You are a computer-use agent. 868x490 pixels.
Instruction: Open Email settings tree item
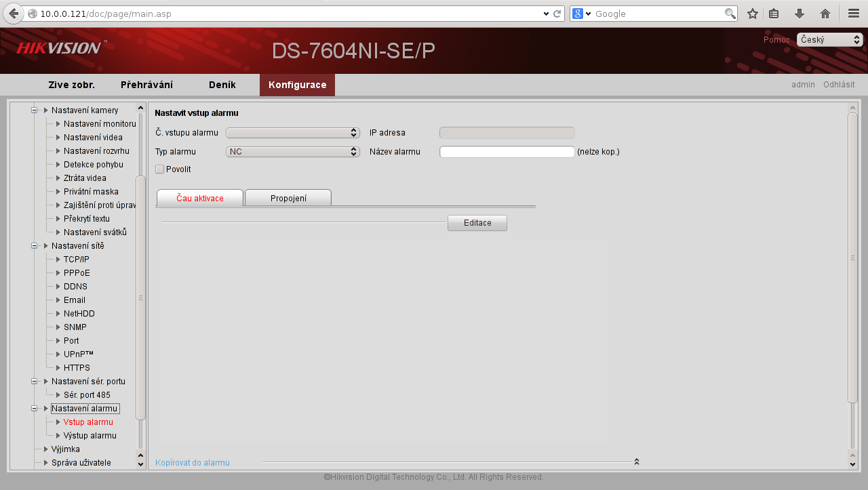(75, 300)
